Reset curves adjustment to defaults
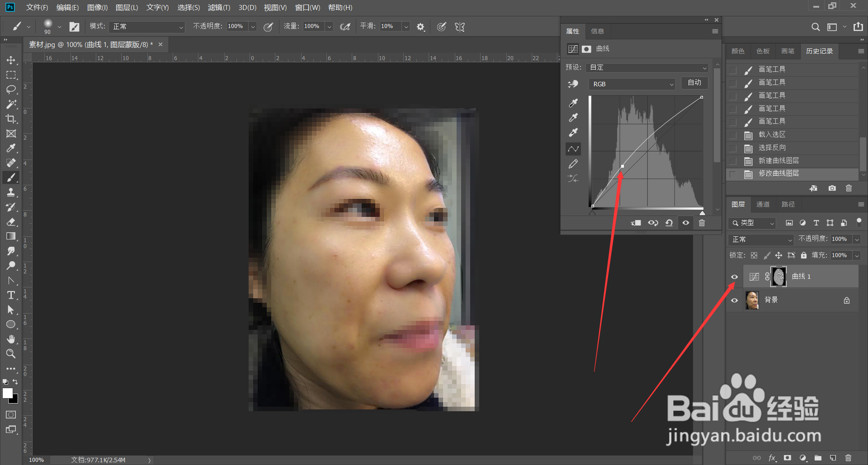The height and width of the screenshot is (465, 868). (x=669, y=223)
